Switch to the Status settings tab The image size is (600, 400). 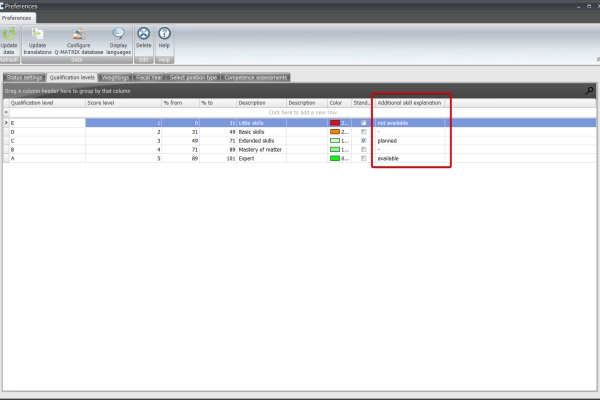click(x=23, y=77)
